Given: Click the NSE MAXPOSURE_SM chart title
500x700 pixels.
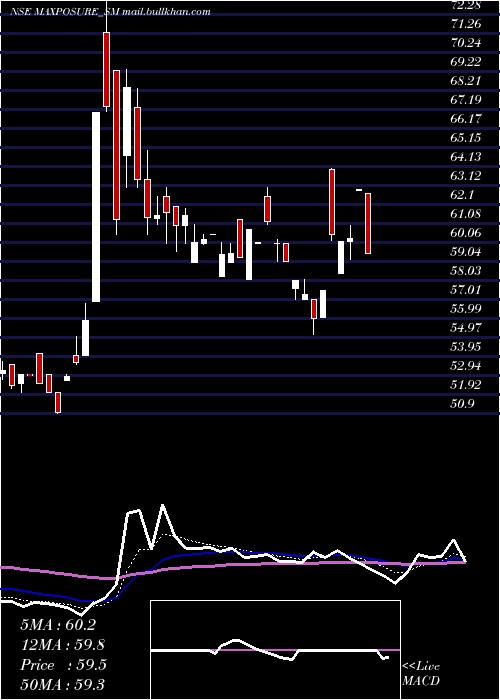Looking at the screenshot, I should [x=64, y=12].
